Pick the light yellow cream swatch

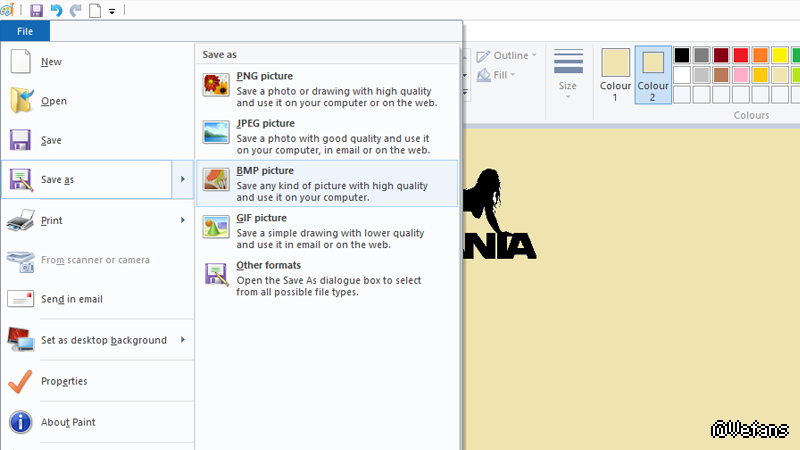tap(780, 75)
